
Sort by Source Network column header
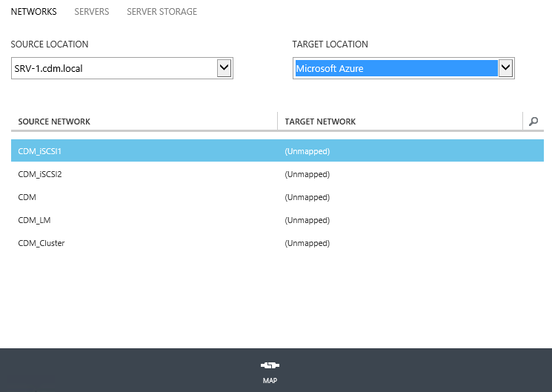click(x=54, y=122)
